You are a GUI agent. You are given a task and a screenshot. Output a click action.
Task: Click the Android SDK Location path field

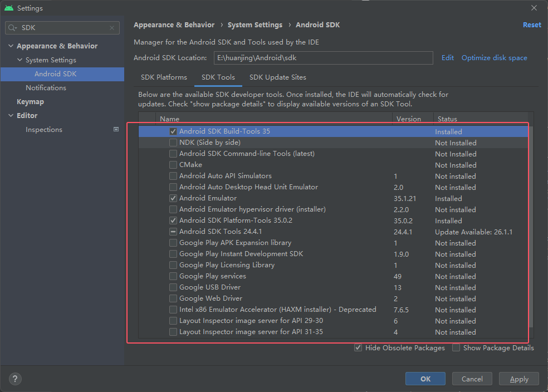click(x=323, y=58)
